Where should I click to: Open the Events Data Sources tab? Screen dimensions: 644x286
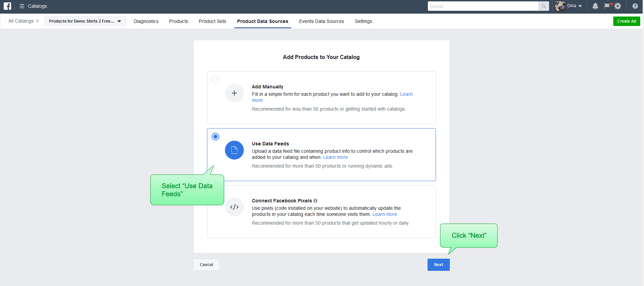point(321,21)
